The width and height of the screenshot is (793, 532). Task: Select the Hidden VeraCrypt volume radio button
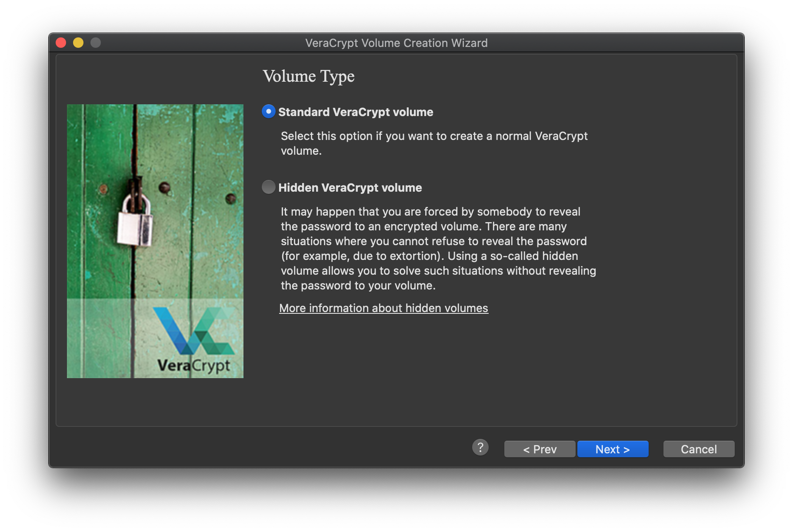point(269,187)
